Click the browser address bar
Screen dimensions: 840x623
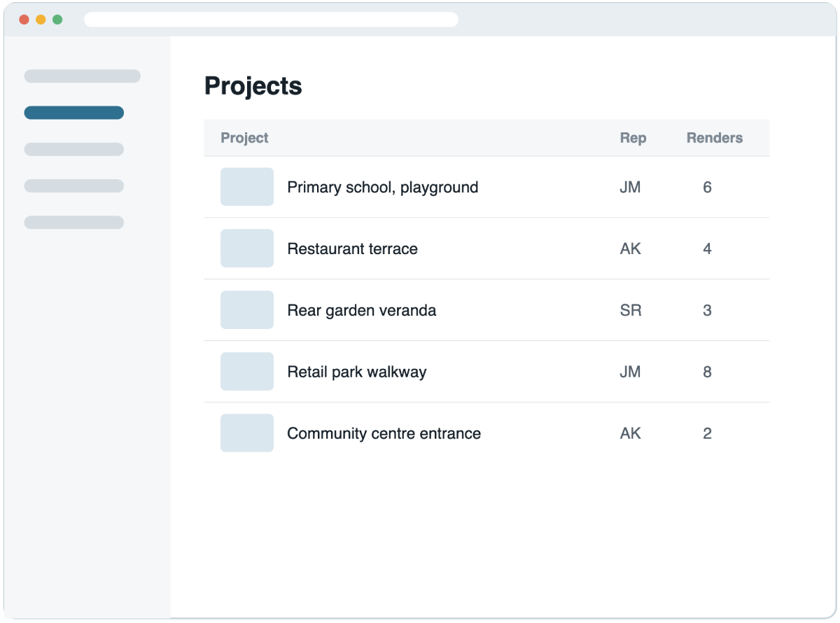point(271,20)
